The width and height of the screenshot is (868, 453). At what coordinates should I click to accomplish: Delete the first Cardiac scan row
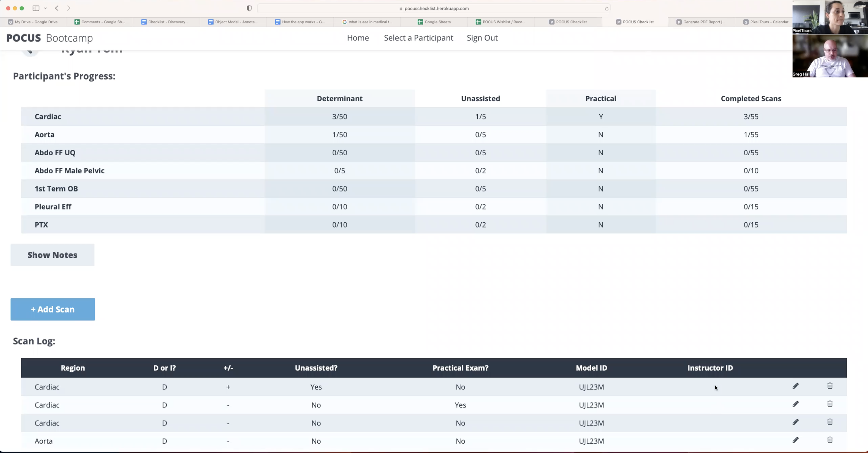(830, 386)
